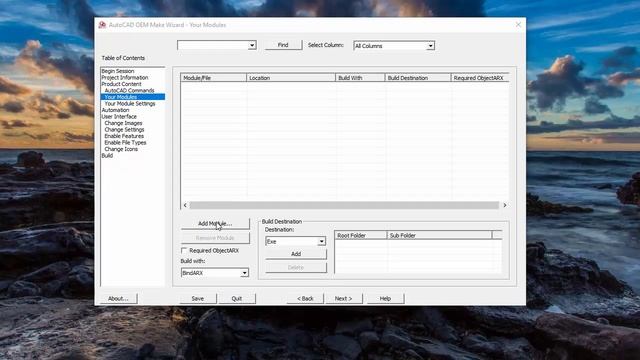Go to Enable Features page
The image size is (640, 360).
click(x=124, y=136)
